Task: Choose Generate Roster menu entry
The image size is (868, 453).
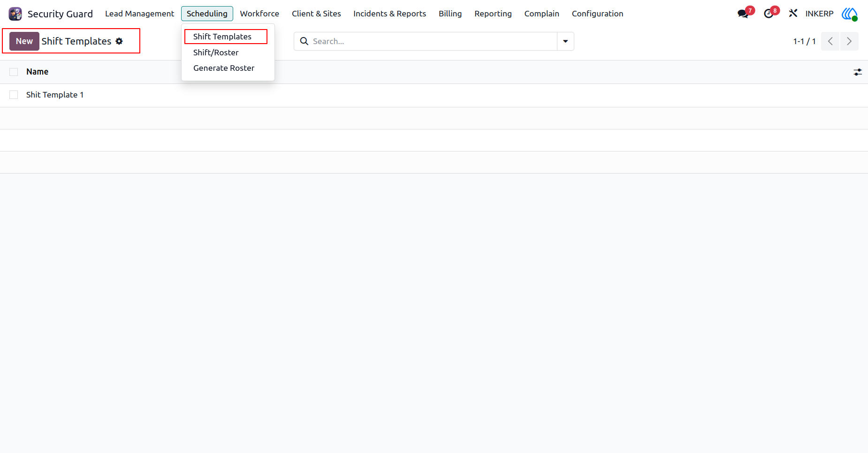Action: coord(224,68)
